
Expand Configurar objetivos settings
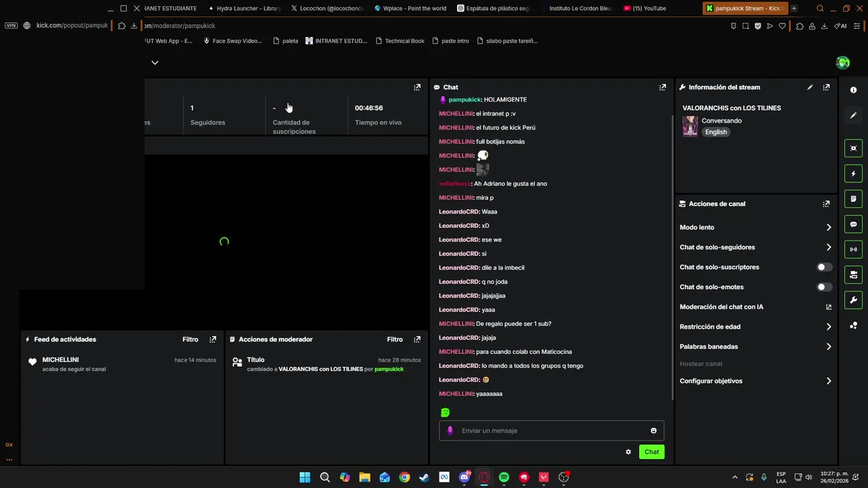point(829,381)
